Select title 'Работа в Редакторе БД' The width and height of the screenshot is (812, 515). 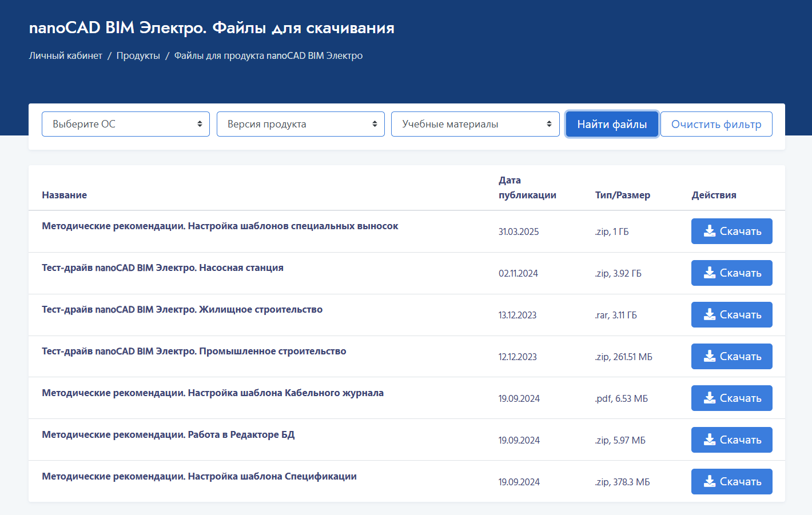click(x=168, y=434)
